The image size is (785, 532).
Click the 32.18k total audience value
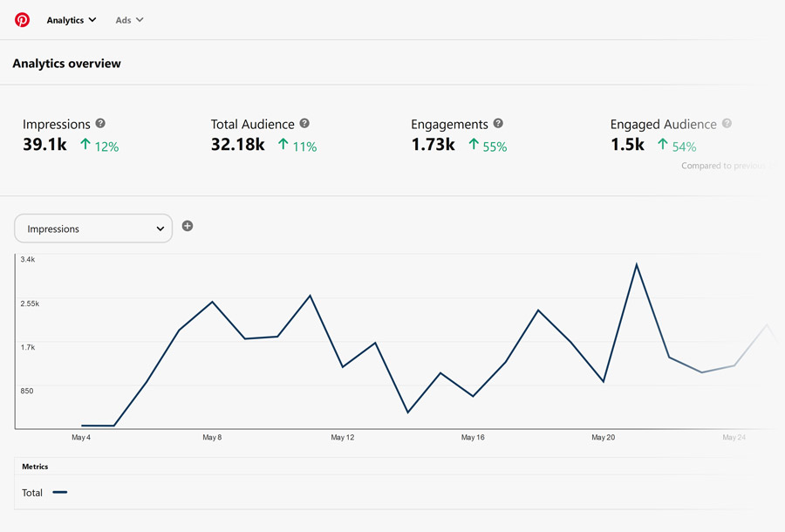[x=238, y=145]
